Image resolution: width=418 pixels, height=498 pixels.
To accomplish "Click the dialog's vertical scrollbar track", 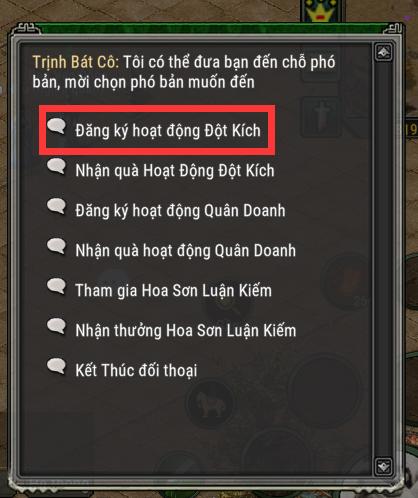I will pyautogui.click(x=383, y=259).
